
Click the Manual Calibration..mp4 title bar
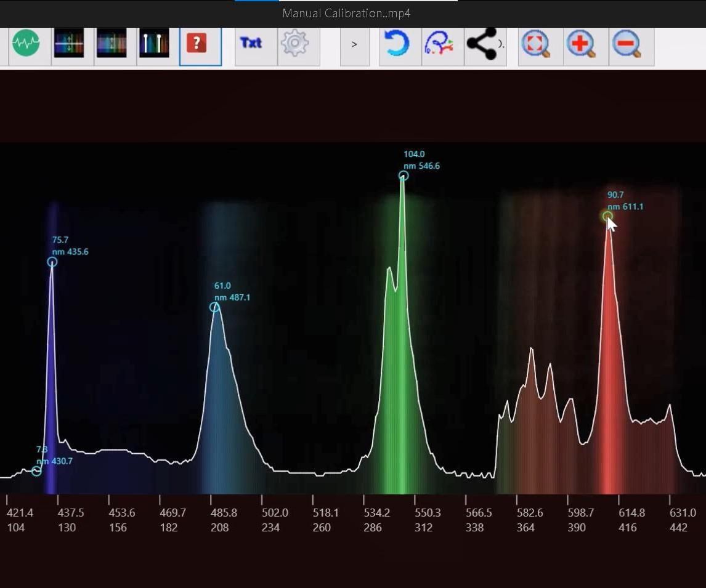tap(345, 13)
